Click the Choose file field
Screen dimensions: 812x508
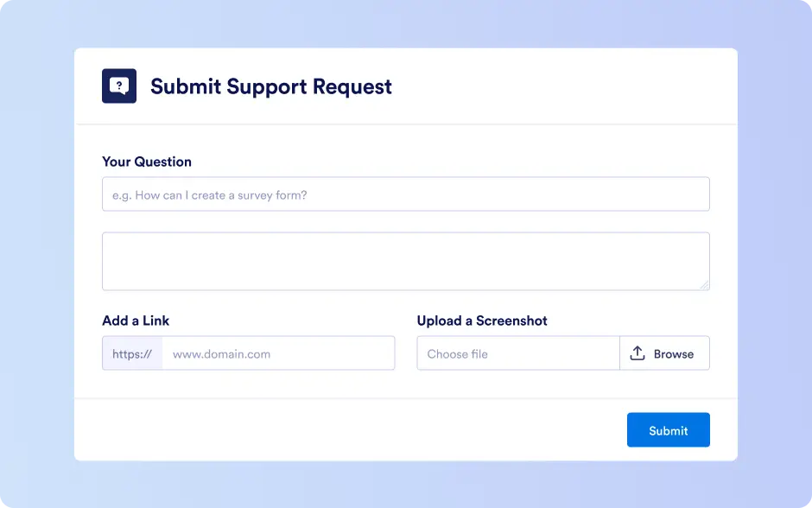coord(517,353)
